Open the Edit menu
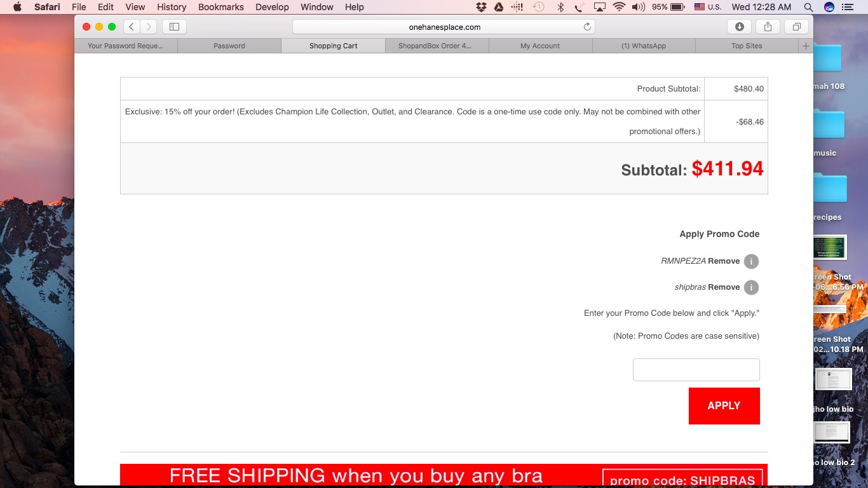Viewport: 868px width, 488px height. point(105,7)
